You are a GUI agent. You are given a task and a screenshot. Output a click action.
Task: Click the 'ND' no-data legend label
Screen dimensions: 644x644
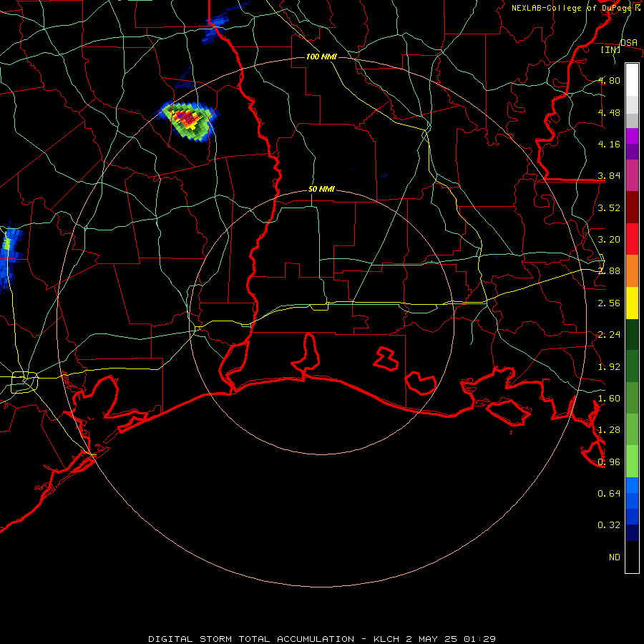point(615,557)
